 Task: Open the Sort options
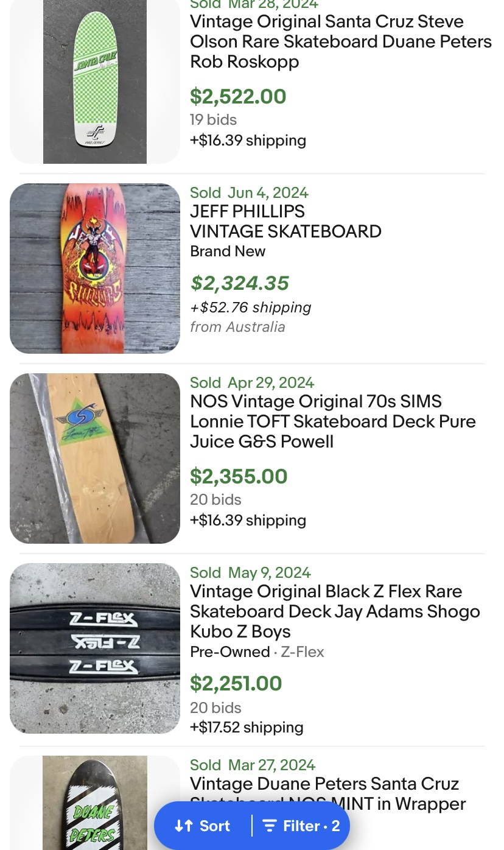[x=203, y=826]
